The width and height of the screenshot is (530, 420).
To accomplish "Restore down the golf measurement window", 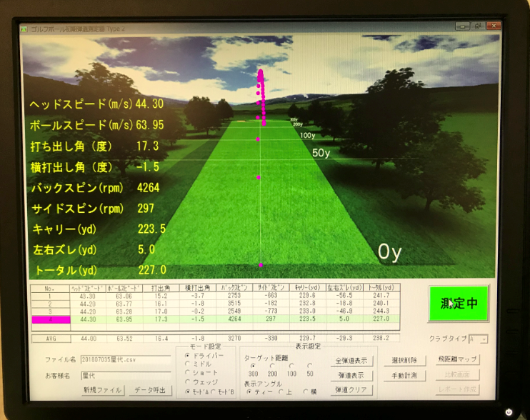I will pyautogui.click(x=478, y=26).
